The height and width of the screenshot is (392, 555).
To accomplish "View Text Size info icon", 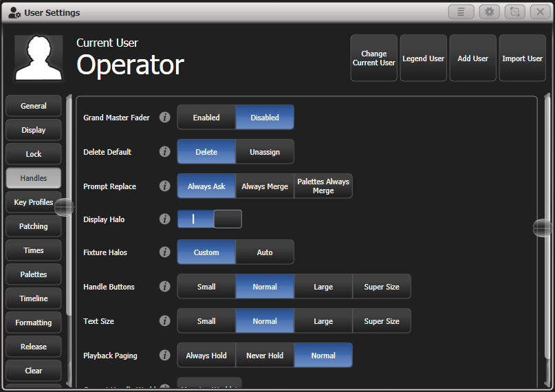I will pyautogui.click(x=164, y=320).
